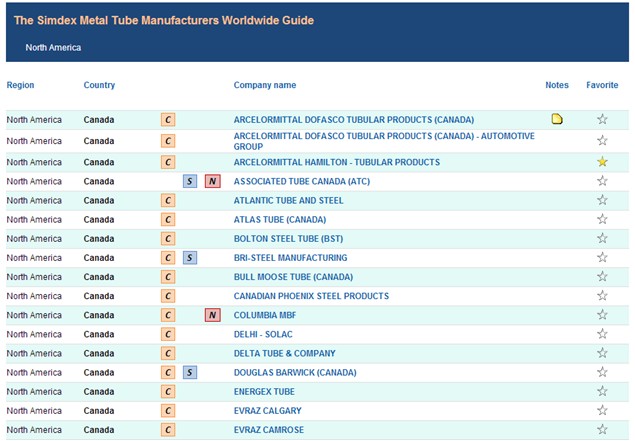Open the ArcelorMittal Dofasco Tubular Products (Canada) link
The width and height of the screenshot is (635, 441).
354,120
